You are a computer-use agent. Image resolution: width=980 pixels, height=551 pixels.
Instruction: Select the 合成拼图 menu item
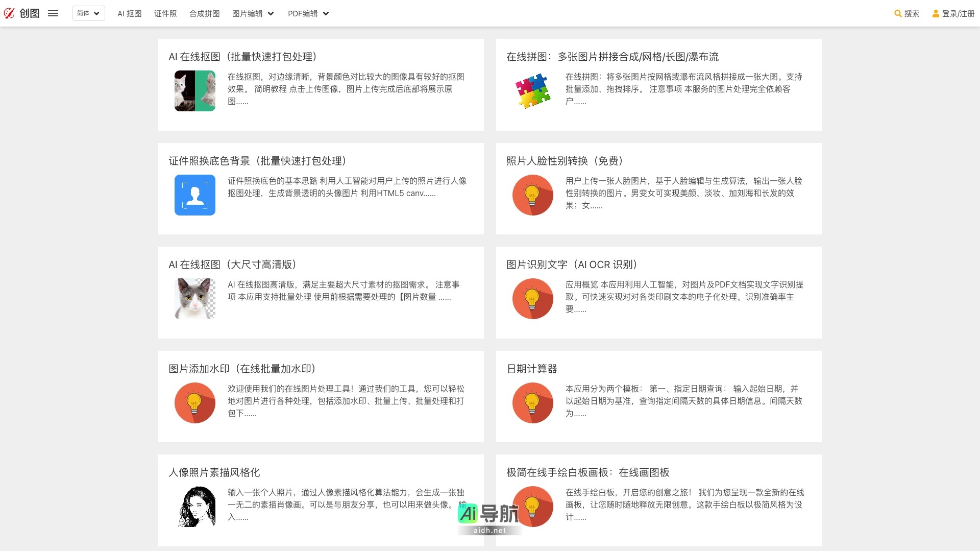click(x=204, y=14)
